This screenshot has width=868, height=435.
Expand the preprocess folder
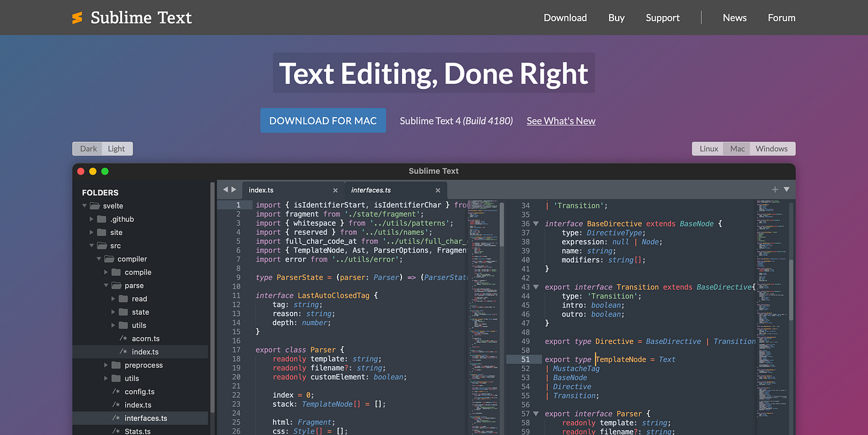click(x=106, y=365)
